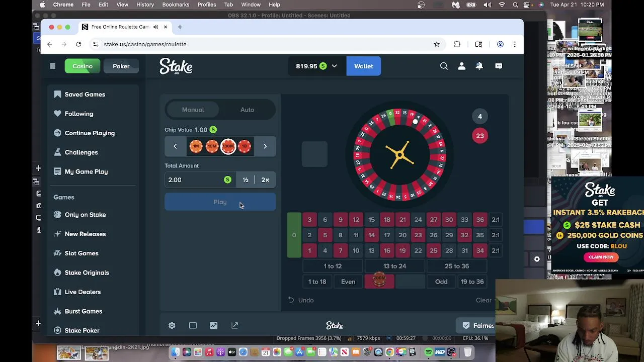Viewport: 644px width, 362px height.
Task: Open the History menu
Action: (145, 5)
